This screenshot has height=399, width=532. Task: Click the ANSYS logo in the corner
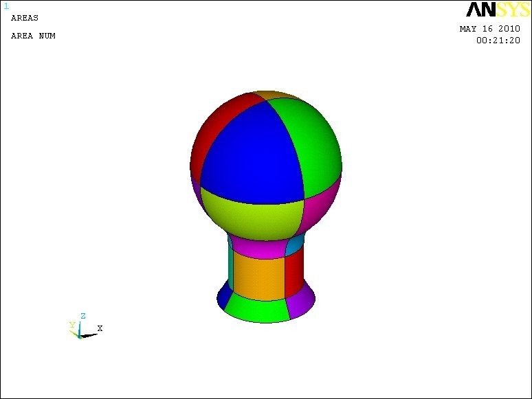[x=497, y=10]
